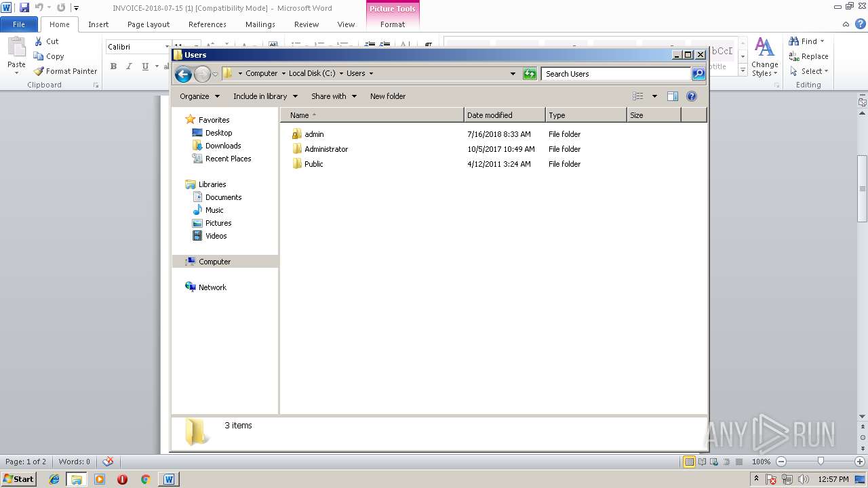Image resolution: width=868 pixels, height=488 pixels.
Task: Toggle Underline formatting in Word
Action: tap(145, 66)
